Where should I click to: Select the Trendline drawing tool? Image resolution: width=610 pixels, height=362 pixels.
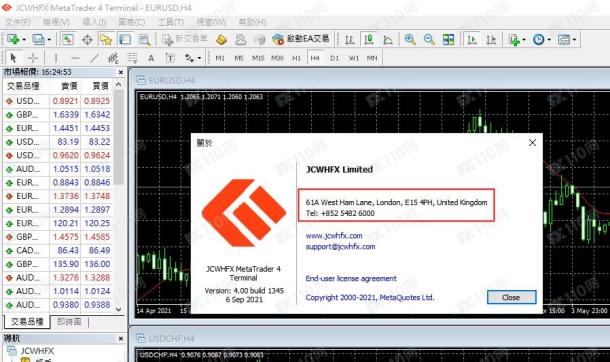(x=94, y=58)
